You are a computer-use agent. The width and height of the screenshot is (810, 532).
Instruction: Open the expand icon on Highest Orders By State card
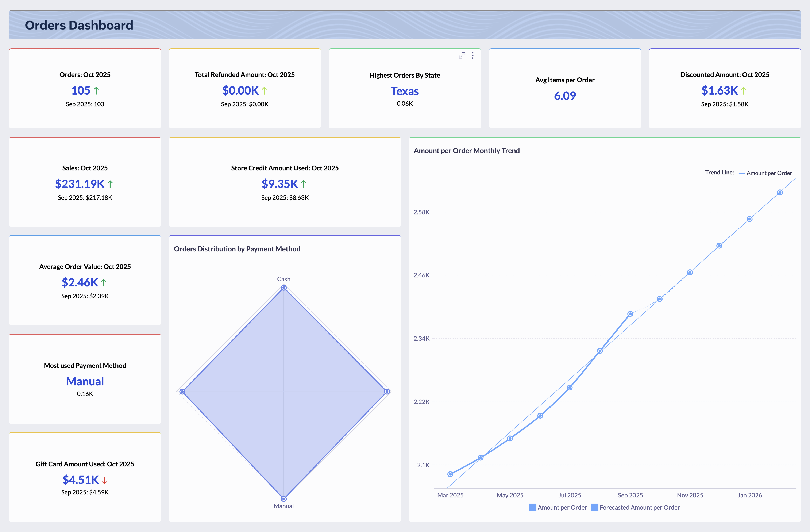pyautogui.click(x=462, y=55)
